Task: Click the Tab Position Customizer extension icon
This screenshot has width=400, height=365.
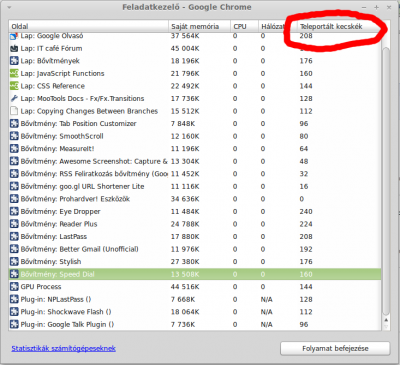Action: click(14, 124)
